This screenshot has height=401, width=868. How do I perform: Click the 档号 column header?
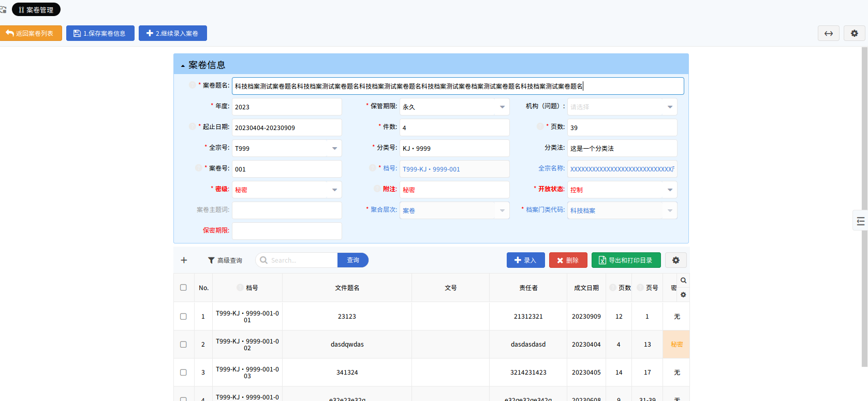pyautogui.click(x=247, y=288)
